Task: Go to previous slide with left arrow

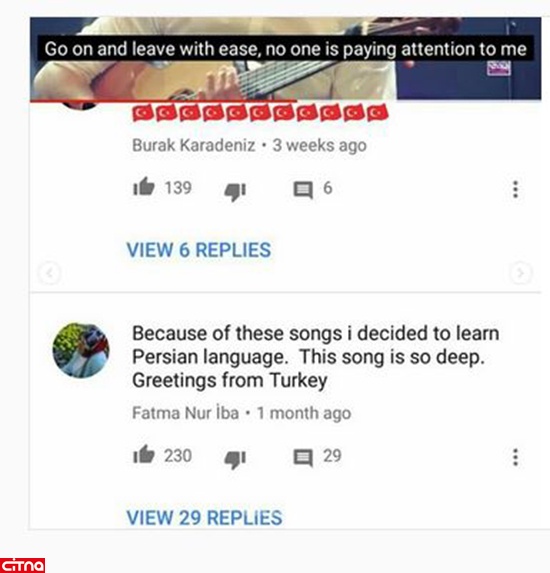Action: tap(49, 273)
